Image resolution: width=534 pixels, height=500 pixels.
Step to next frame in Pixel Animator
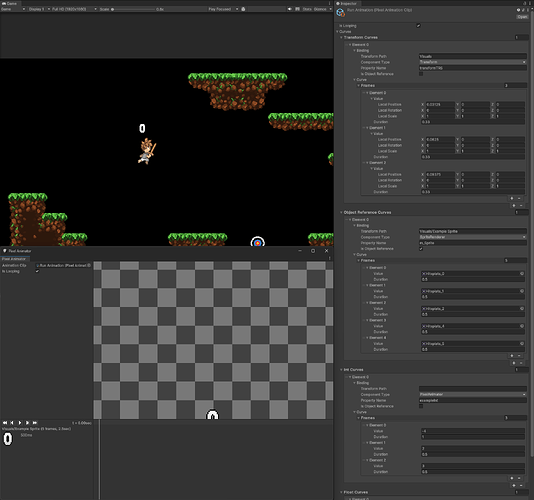click(27, 423)
